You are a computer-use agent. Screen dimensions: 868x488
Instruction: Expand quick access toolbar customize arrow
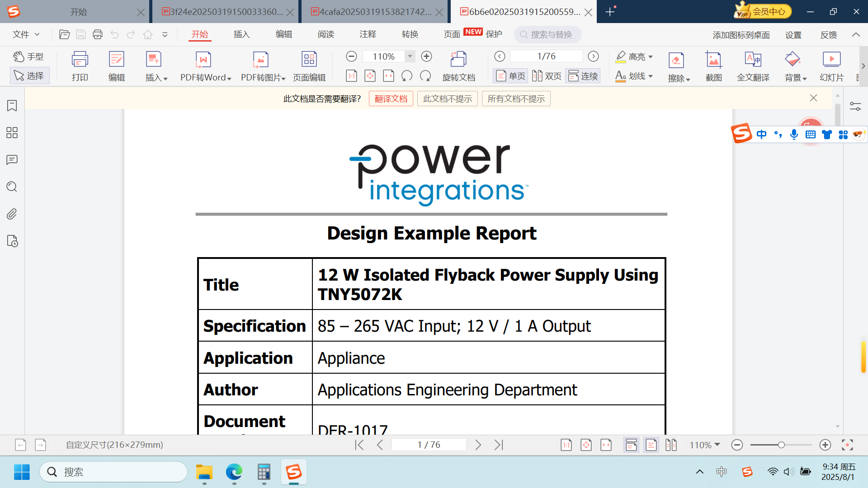165,34
